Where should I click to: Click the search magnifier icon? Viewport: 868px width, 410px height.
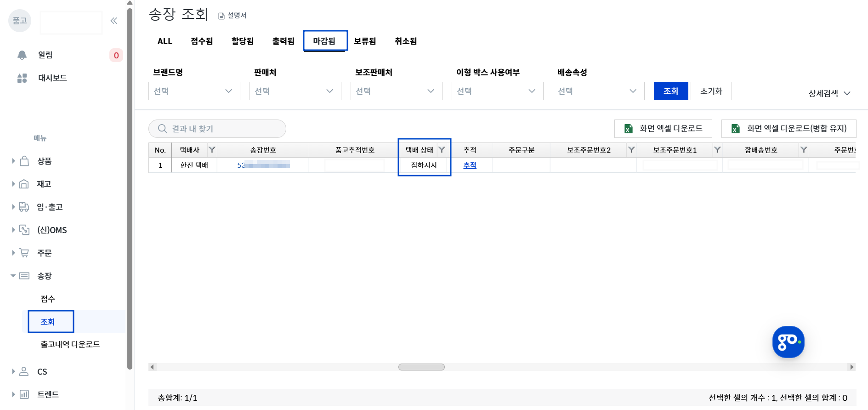pos(162,129)
